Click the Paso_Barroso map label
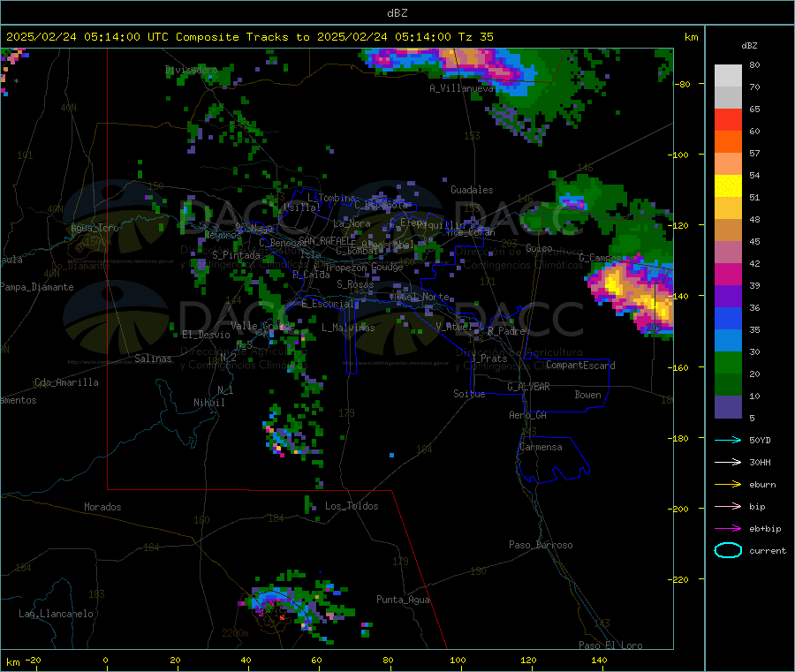This screenshot has height=672, width=795. point(541,546)
